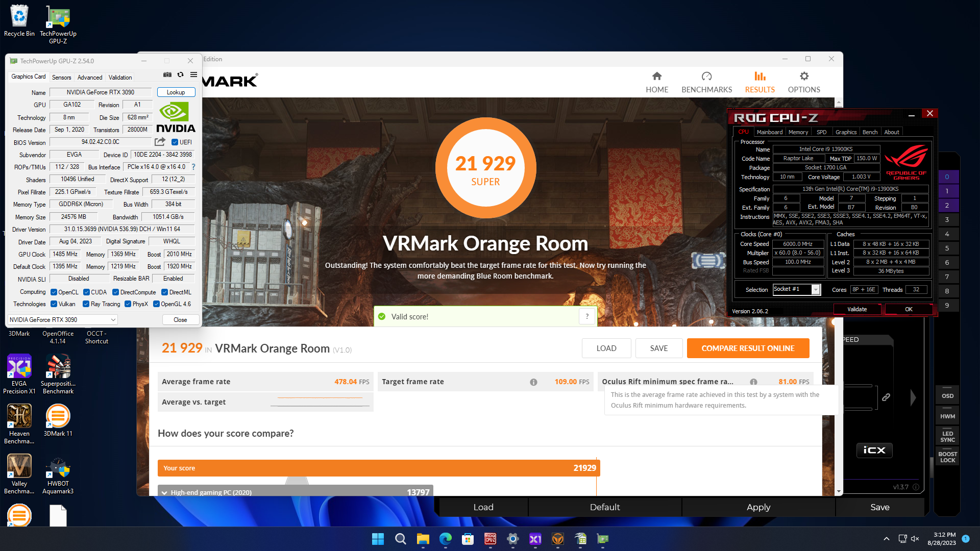Open CPU-Z Mainboard tab
The width and height of the screenshot is (980, 551).
point(769,132)
